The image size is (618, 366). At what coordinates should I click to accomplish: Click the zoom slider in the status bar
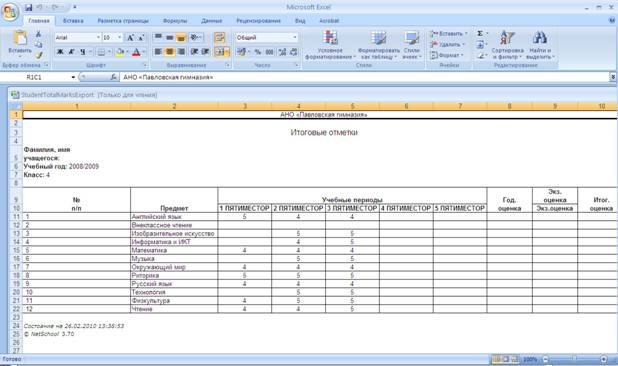[x=574, y=359]
